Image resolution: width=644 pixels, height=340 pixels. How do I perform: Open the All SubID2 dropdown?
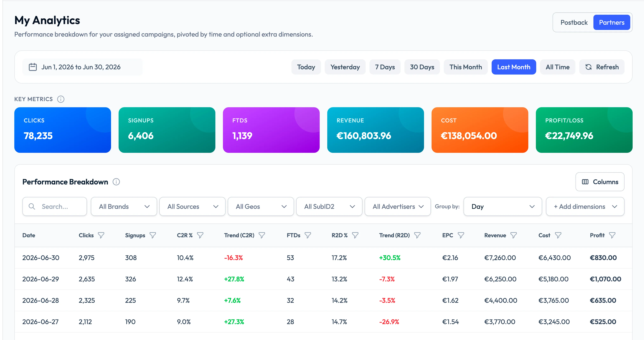pyautogui.click(x=329, y=206)
